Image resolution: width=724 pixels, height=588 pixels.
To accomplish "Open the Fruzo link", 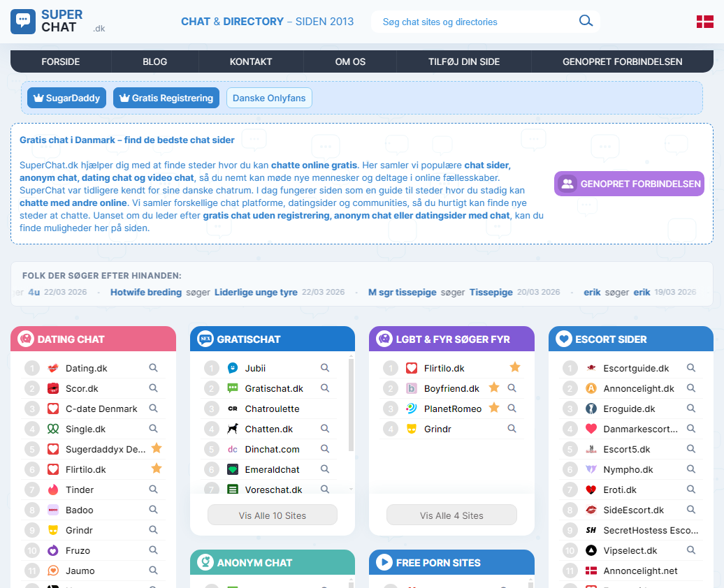I will click(78, 550).
